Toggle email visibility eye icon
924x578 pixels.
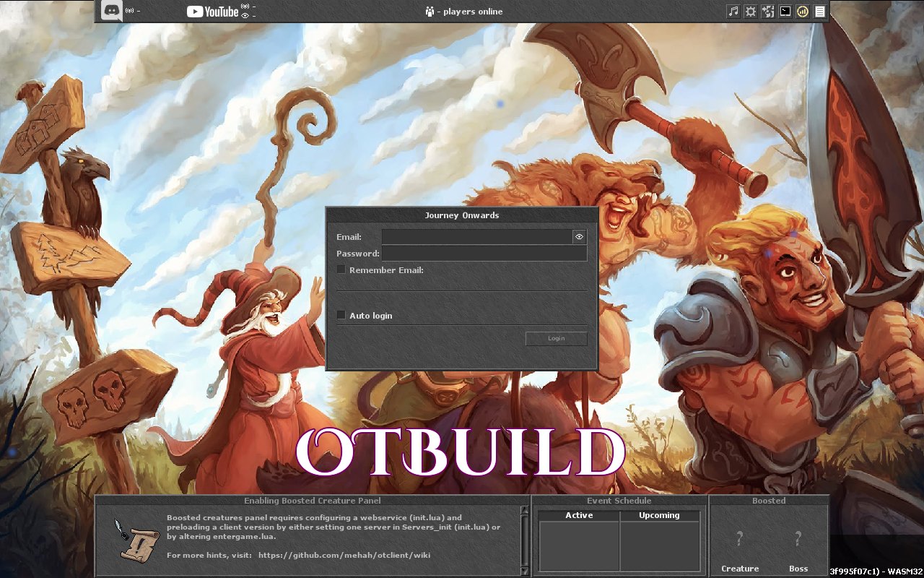point(579,236)
